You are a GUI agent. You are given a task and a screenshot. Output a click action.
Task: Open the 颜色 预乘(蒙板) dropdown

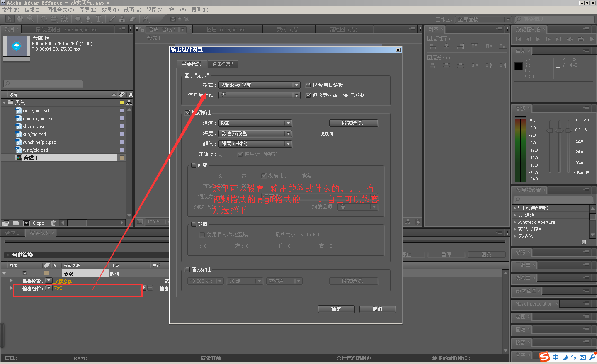click(x=255, y=144)
